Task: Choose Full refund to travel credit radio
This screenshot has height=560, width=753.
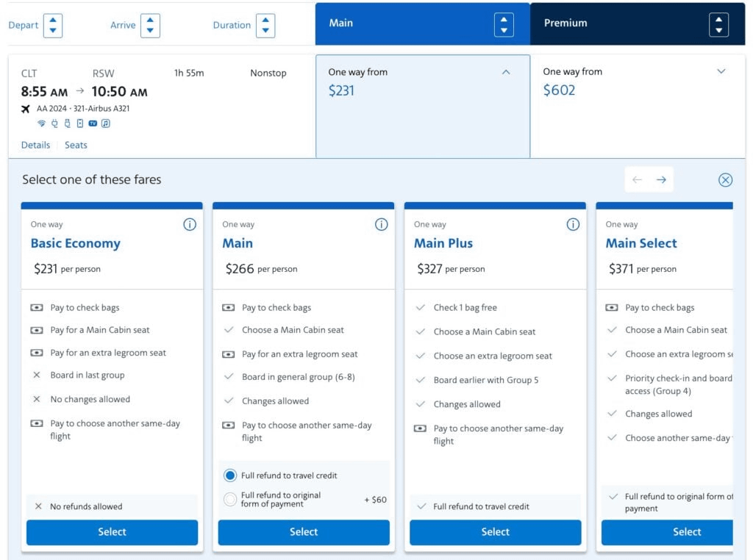Action: click(x=230, y=475)
